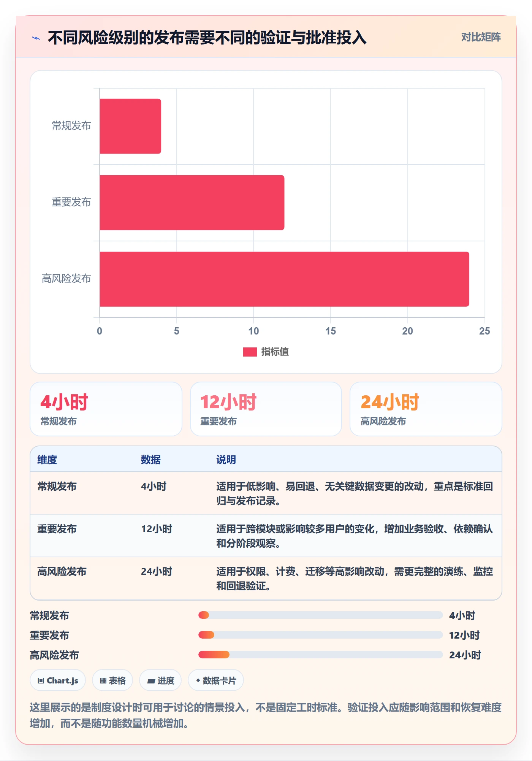Screen dimensions: 532x761
Task: Select the 12小时 重要发布 data card
Action: [266, 409]
